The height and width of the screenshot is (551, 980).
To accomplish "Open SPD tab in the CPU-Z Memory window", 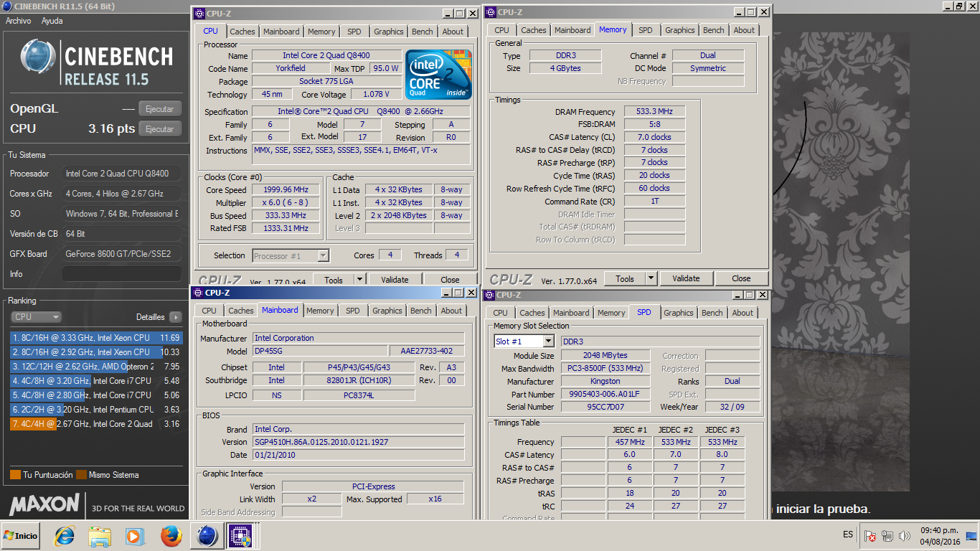I will tap(646, 30).
